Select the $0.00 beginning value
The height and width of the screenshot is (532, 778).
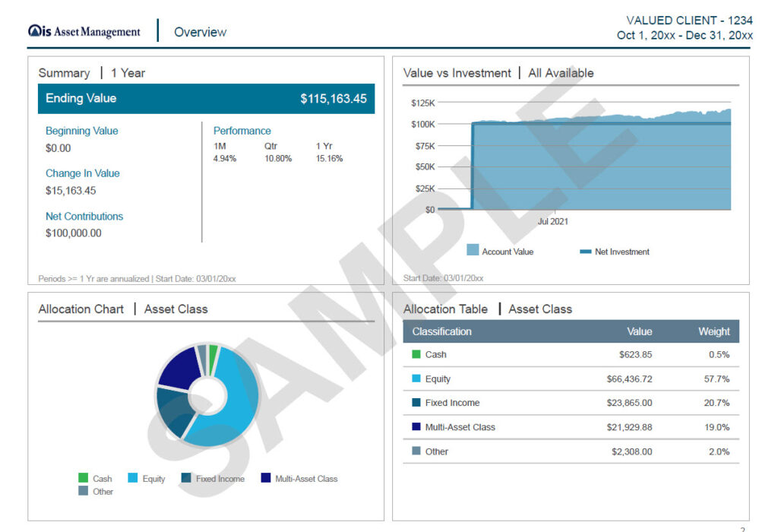[58, 148]
